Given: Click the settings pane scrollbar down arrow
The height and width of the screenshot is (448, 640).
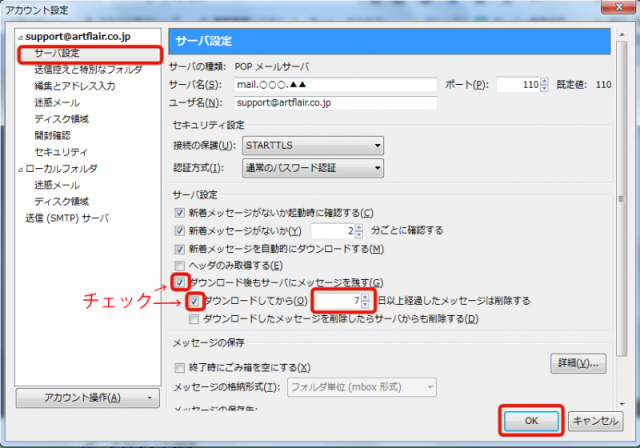Looking at the screenshot, I should [x=622, y=404].
